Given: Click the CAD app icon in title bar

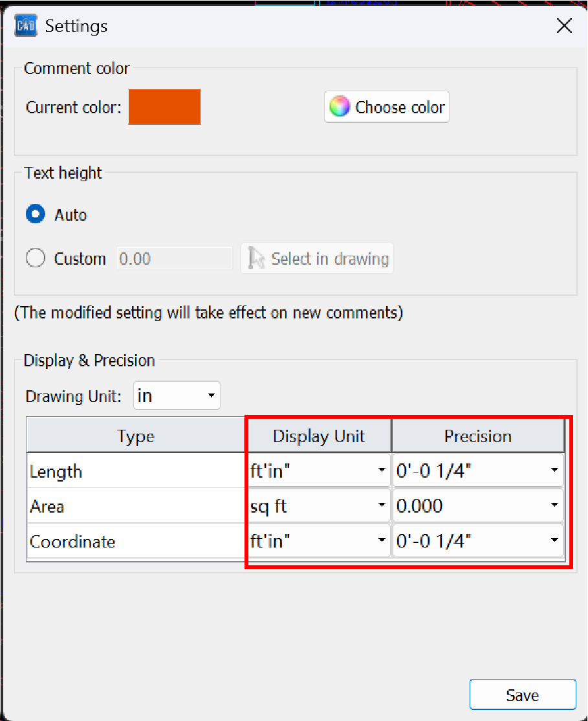Looking at the screenshot, I should click(26, 27).
